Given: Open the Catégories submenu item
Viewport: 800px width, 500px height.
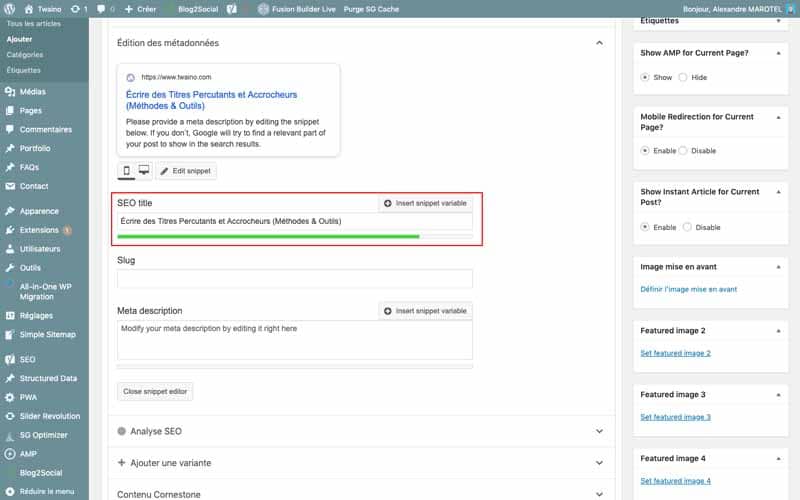Looking at the screenshot, I should [x=25, y=54].
